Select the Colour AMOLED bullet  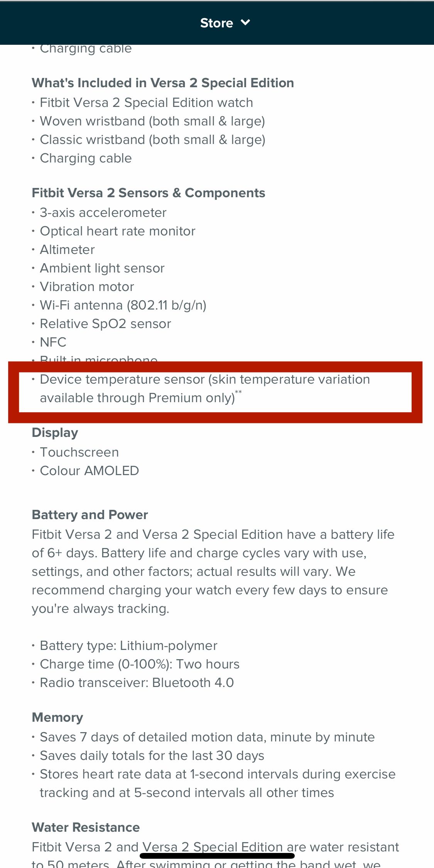(90, 471)
